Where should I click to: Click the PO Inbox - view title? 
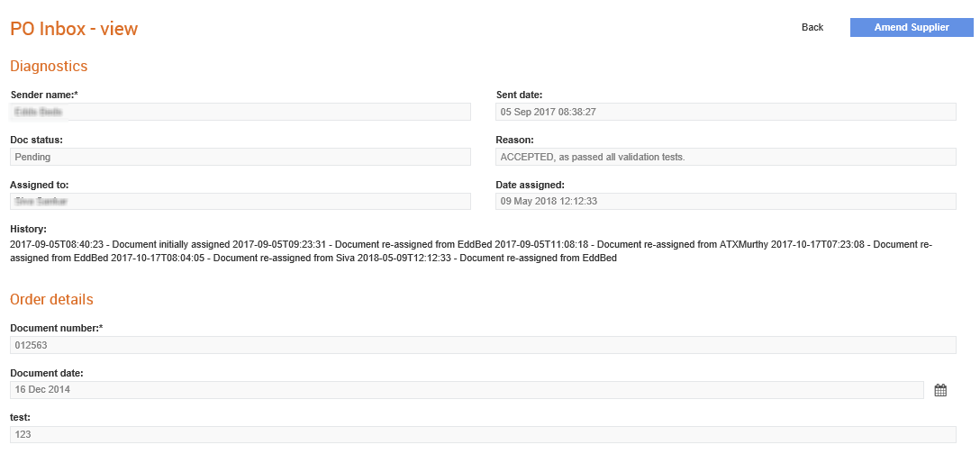coord(74,29)
